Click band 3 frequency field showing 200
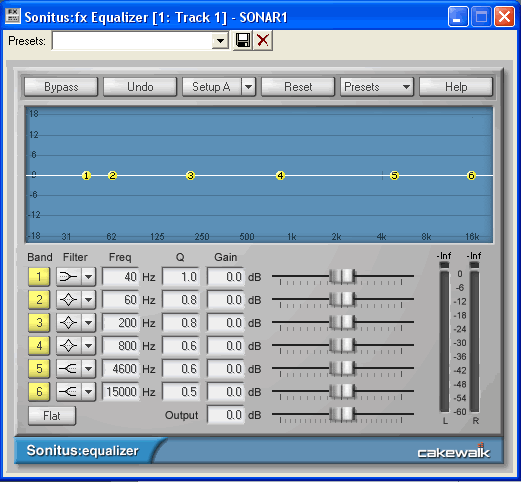Viewport: 521px width, 482px height. (x=120, y=323)
